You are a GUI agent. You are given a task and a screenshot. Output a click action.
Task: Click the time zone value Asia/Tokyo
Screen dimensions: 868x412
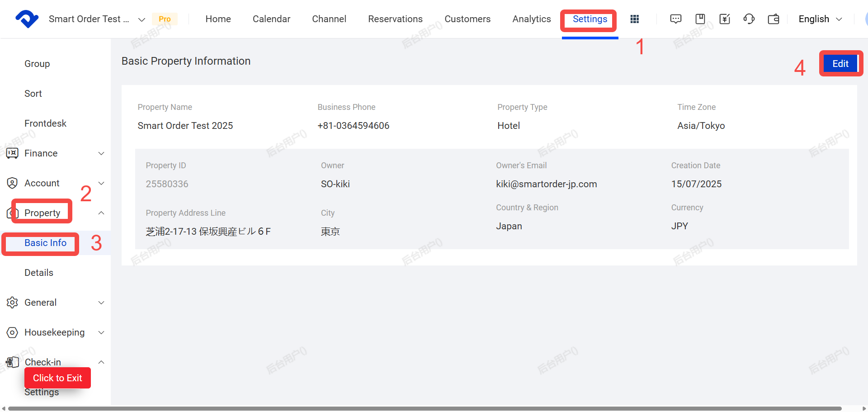tap(701, 126)
